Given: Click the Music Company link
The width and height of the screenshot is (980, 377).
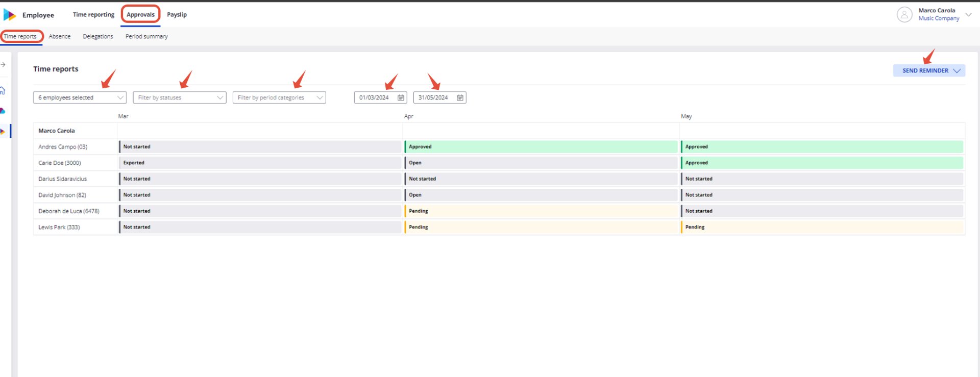Looking at the screenshot, I should point(939,18).
